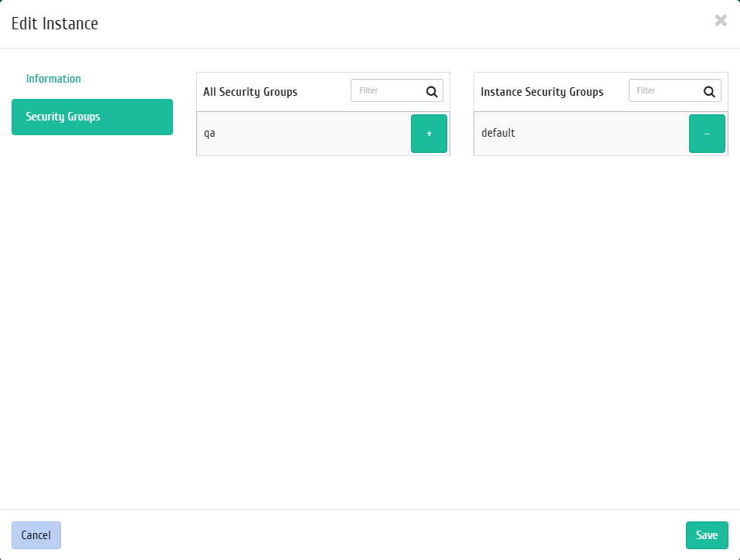740x560 pixels.
Task: Click the Edit Instance dialog title
Action: click(x=55, y=24)
